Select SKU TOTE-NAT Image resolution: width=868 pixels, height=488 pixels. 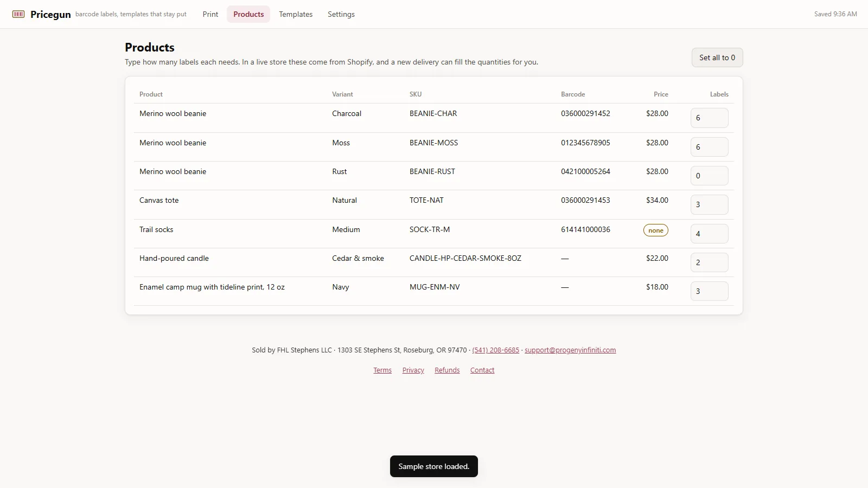(426, 201)
